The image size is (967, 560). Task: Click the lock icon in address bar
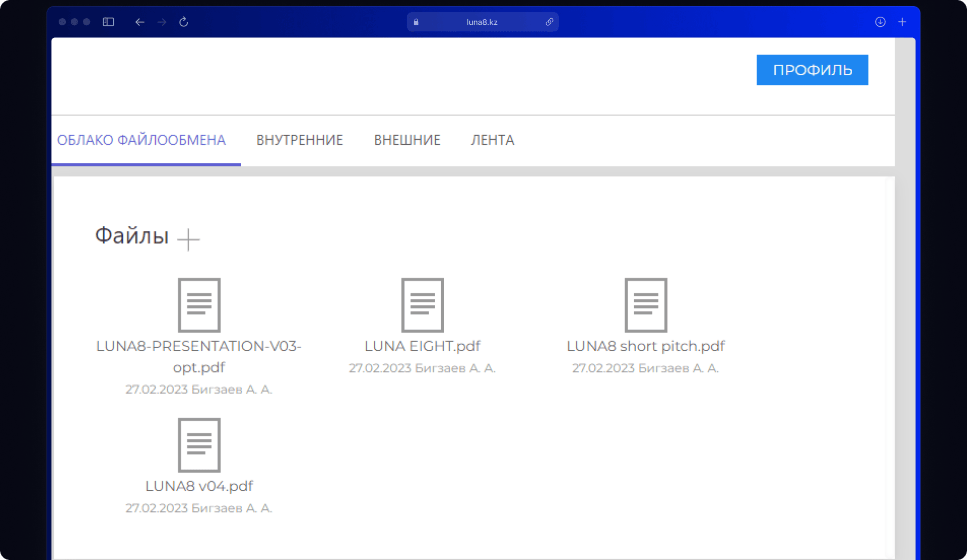(416, 22)
